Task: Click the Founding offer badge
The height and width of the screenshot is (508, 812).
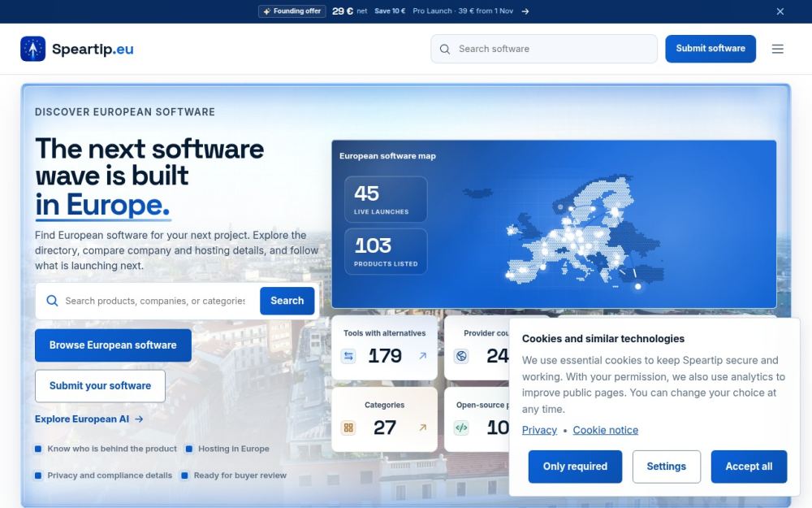Action: click(x=292, y=11)
